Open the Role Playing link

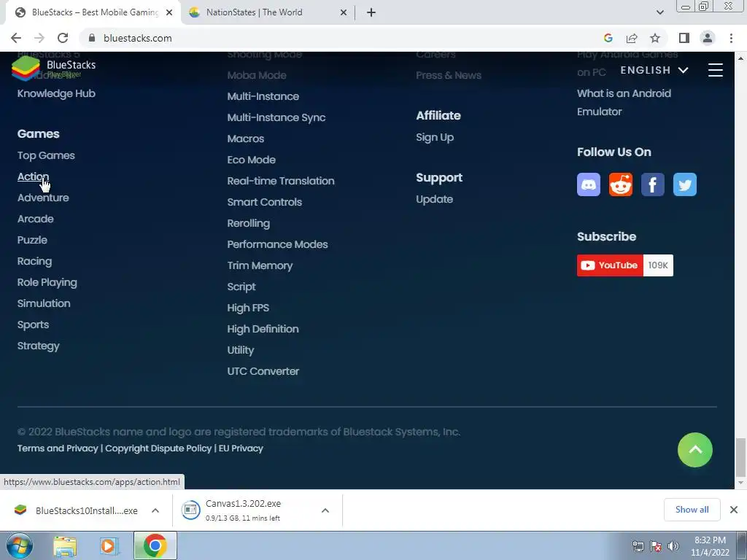pos(47,282)
